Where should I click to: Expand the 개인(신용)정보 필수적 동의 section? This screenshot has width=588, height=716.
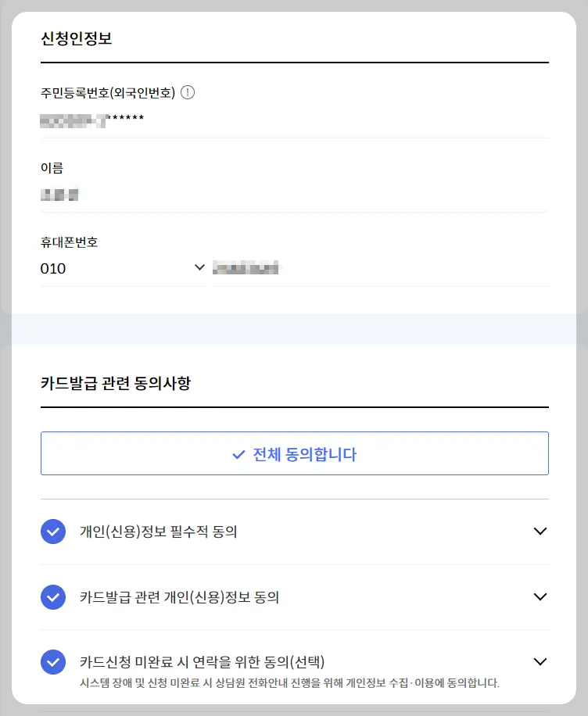click(x=540, y=531)
